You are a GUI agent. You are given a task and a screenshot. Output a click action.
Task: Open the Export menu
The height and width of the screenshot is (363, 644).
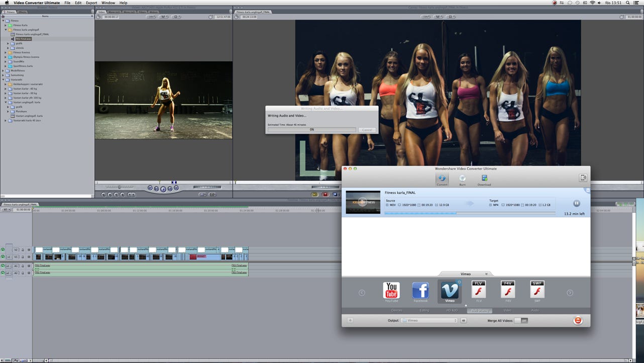[x=91, y=3]
